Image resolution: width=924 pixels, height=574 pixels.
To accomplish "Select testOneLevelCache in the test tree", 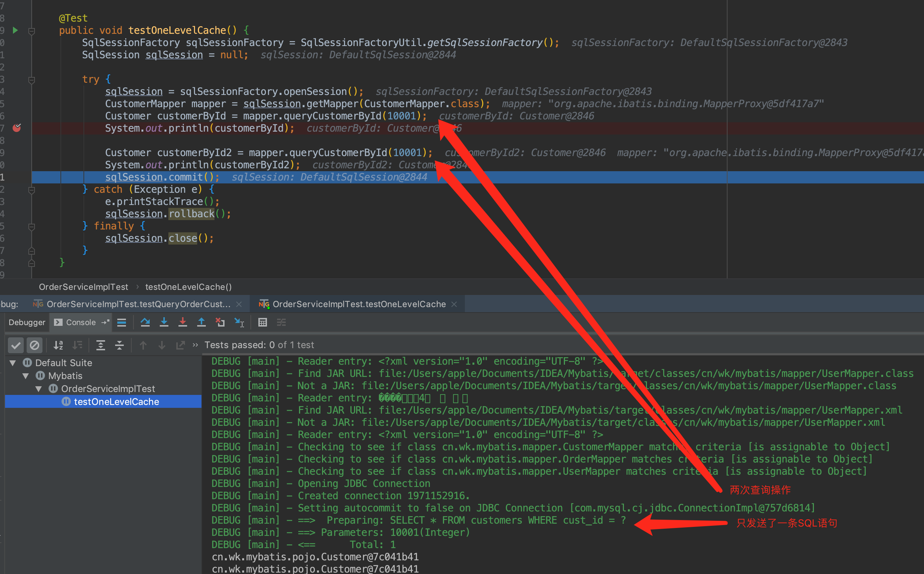I will click(116, 402).
